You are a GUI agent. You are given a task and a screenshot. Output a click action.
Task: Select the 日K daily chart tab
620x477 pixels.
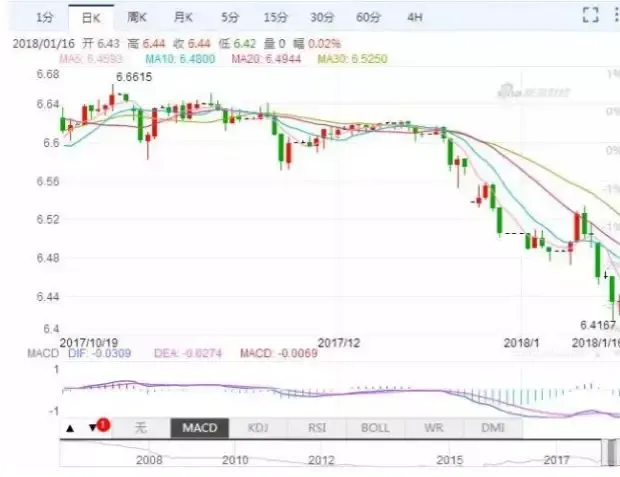[x=91, y=18]
